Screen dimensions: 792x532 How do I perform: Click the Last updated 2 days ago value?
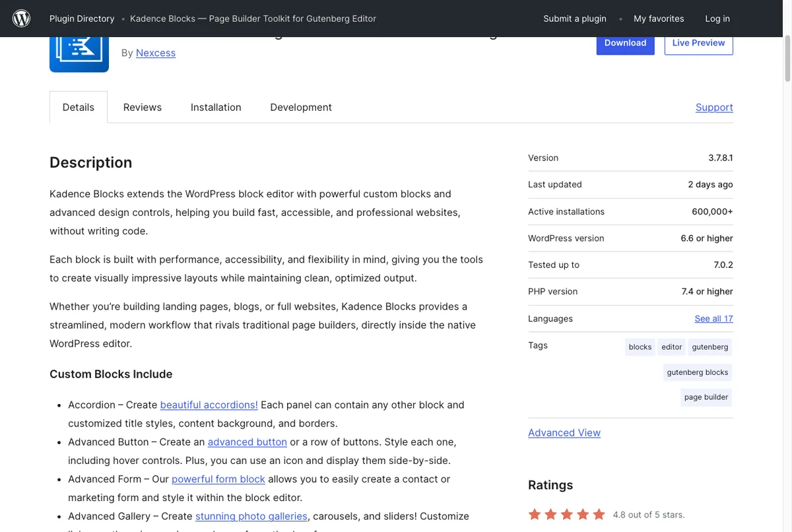point(710,184)
